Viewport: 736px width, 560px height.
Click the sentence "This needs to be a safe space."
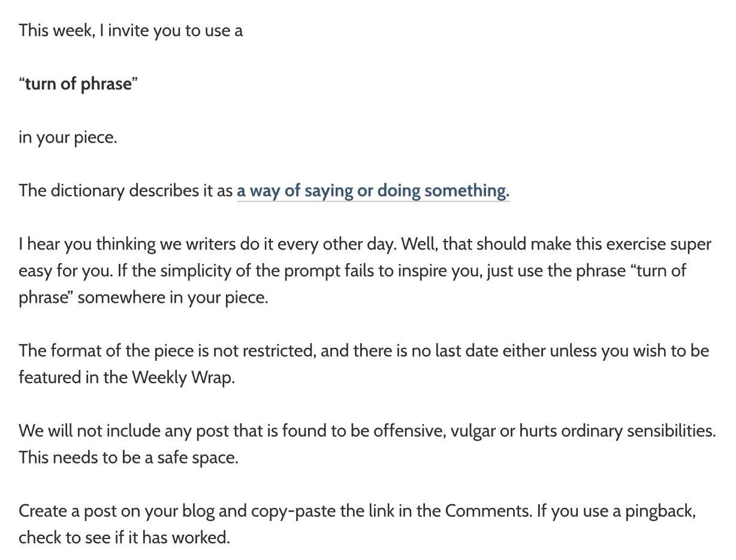coord(128,457)
